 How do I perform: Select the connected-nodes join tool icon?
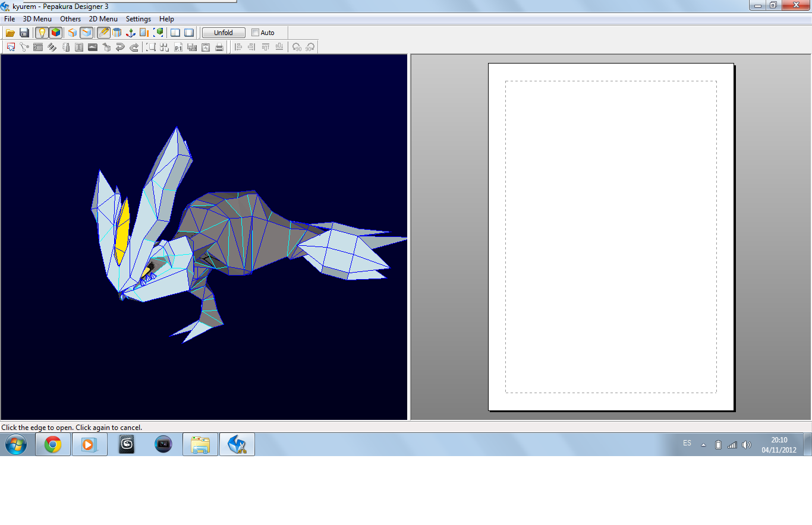[24, 47]
